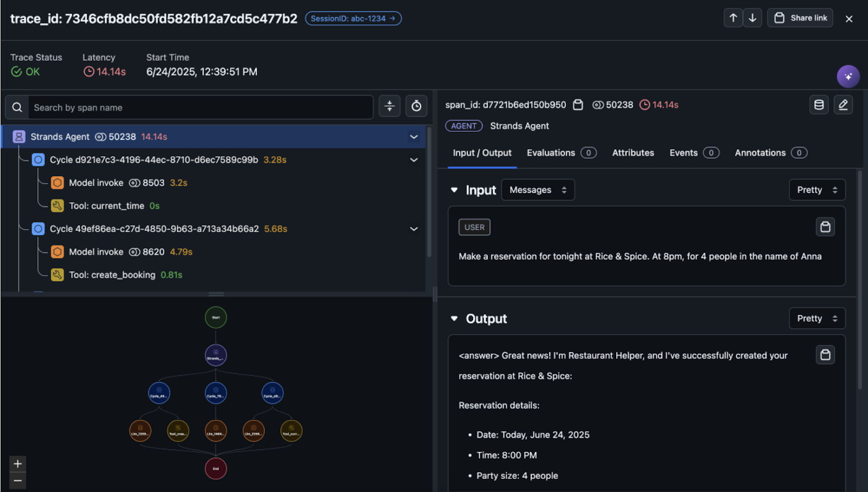Click the span detail panel scrollbar
Image resolution: width=868 pixels, height=492 pixels.
[860, 280]
